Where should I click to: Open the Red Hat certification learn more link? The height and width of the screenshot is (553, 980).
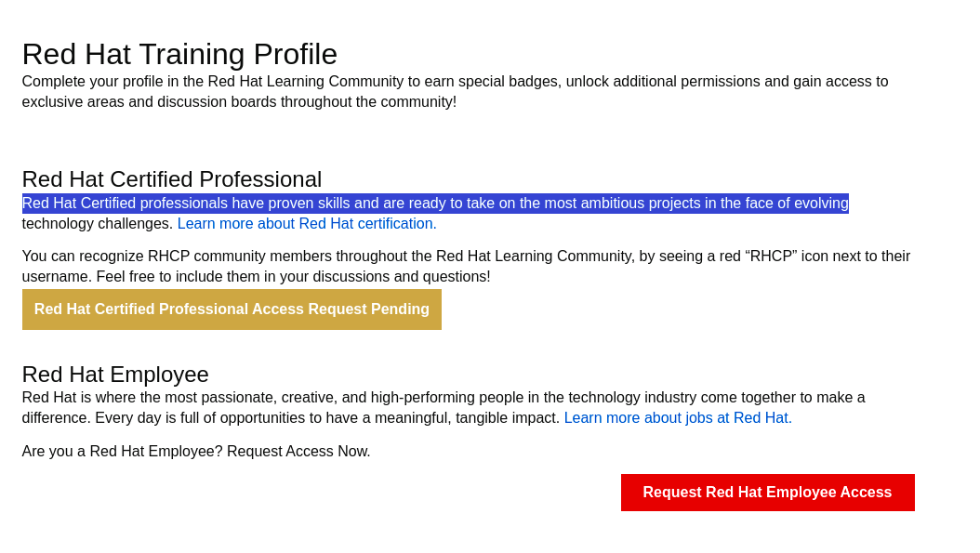tap(306, 223)
